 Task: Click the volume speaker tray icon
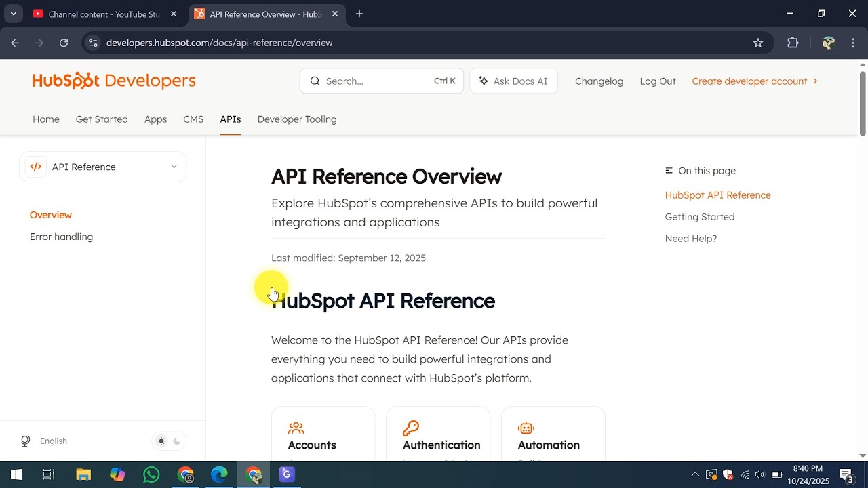(x=760, y=474)
